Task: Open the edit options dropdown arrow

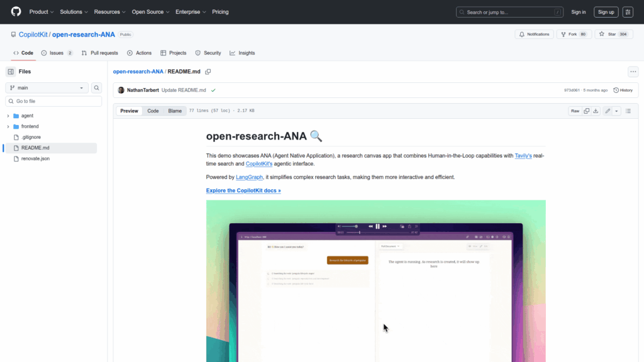Action: click(x=616, y=111)
